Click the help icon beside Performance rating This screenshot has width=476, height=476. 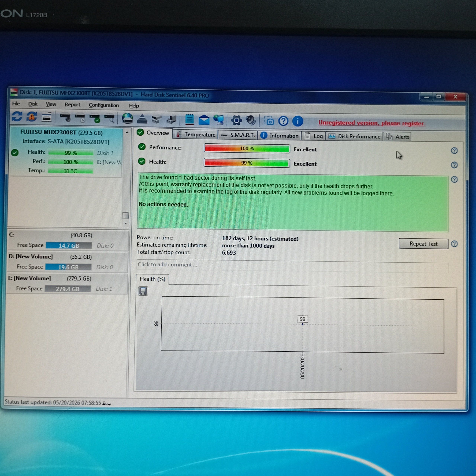[454, 151]
